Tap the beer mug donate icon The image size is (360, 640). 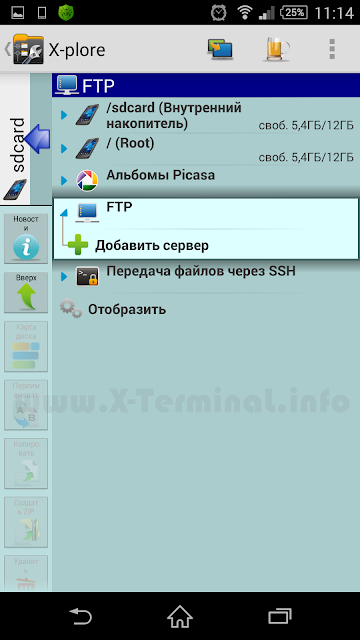277,49
